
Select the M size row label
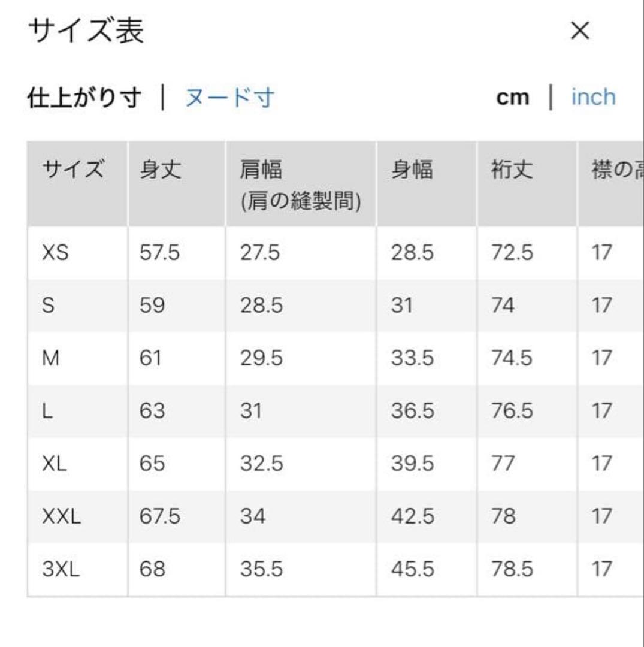tap(52, 358)
